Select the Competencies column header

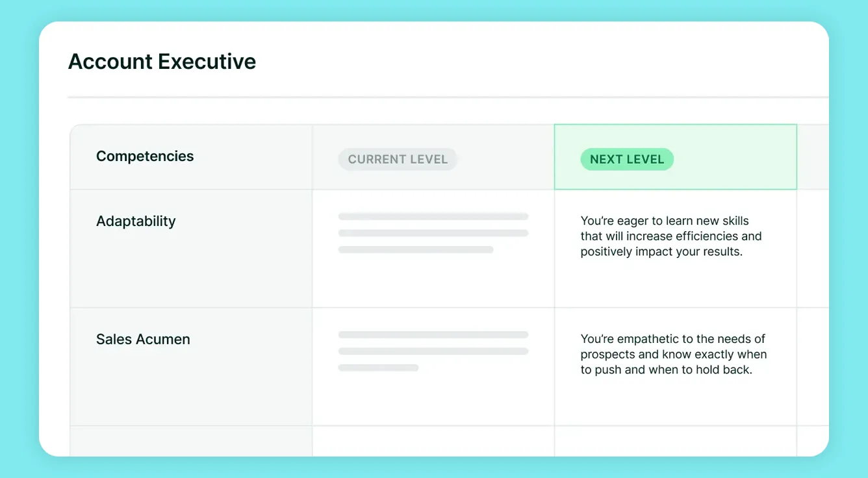pyautogui.click(x=145, y=156)
